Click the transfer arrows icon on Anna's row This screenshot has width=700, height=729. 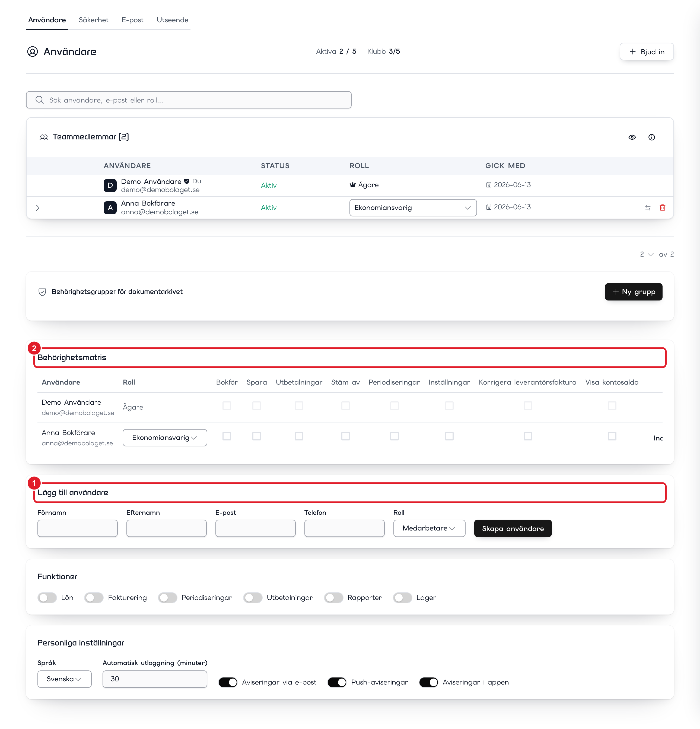[x=648, y=207]
